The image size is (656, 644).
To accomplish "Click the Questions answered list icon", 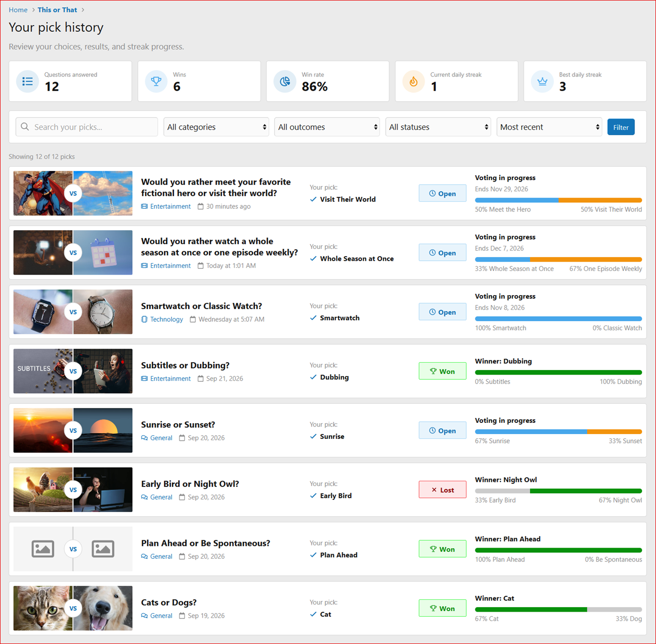I will (x=28, y=81).
